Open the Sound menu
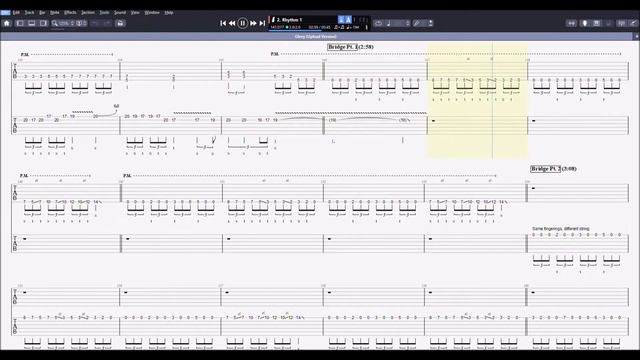The height and width of the screenshot is (360, 640). point(120,13)
